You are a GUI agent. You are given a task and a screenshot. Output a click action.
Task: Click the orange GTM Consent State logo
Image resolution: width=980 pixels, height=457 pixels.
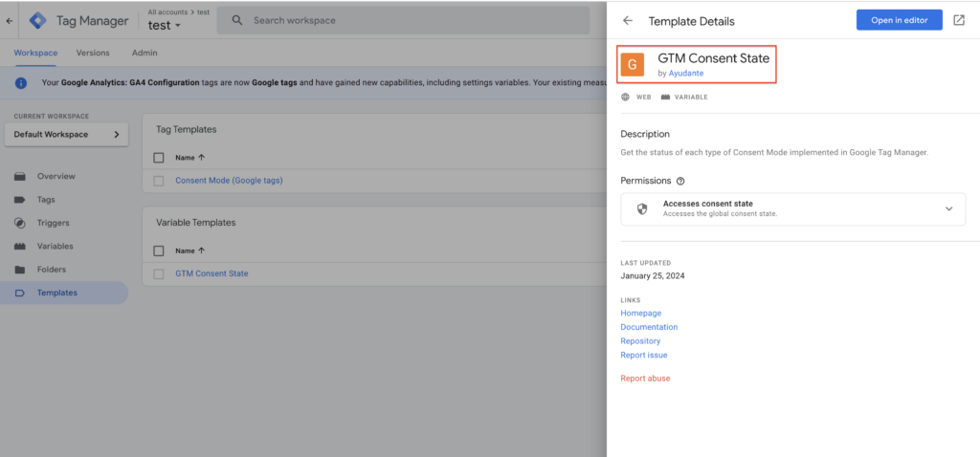point(632,64)
